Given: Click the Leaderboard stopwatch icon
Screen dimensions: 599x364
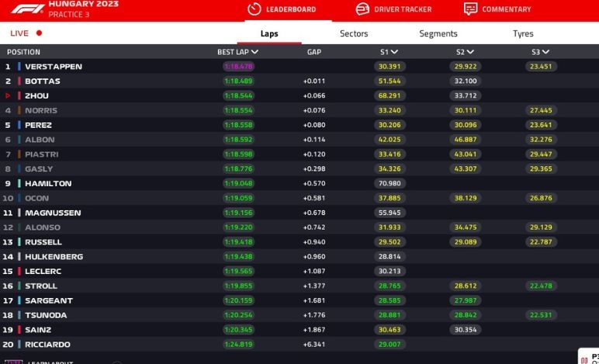Looking at the screenshot, I should tap(254, 9).
